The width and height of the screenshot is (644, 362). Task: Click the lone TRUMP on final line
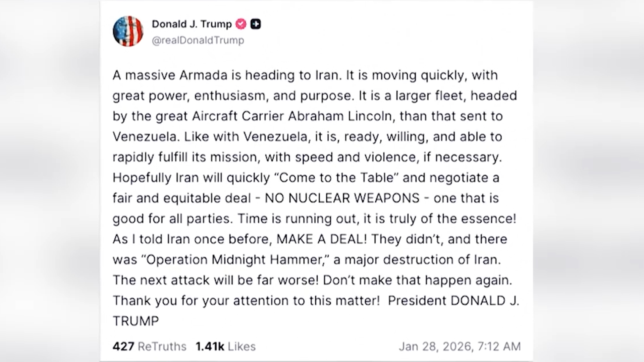tap(136, 321)
